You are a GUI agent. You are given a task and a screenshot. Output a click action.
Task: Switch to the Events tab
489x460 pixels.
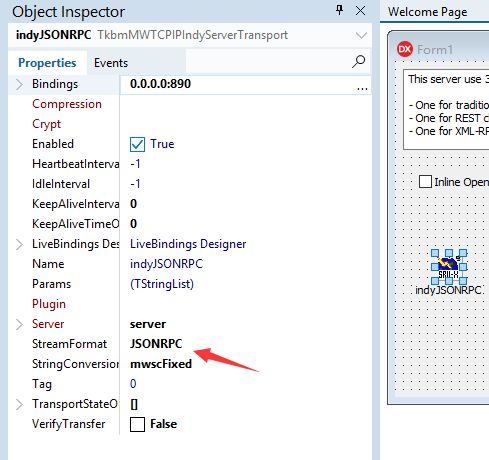click(111, 63)
